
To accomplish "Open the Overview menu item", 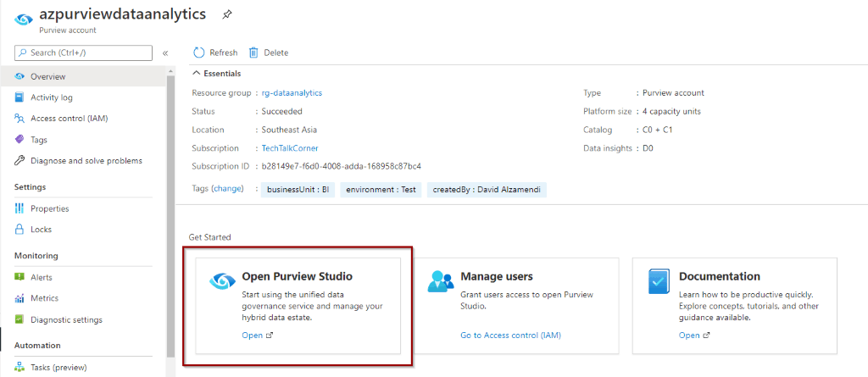I will coord(83,76).
